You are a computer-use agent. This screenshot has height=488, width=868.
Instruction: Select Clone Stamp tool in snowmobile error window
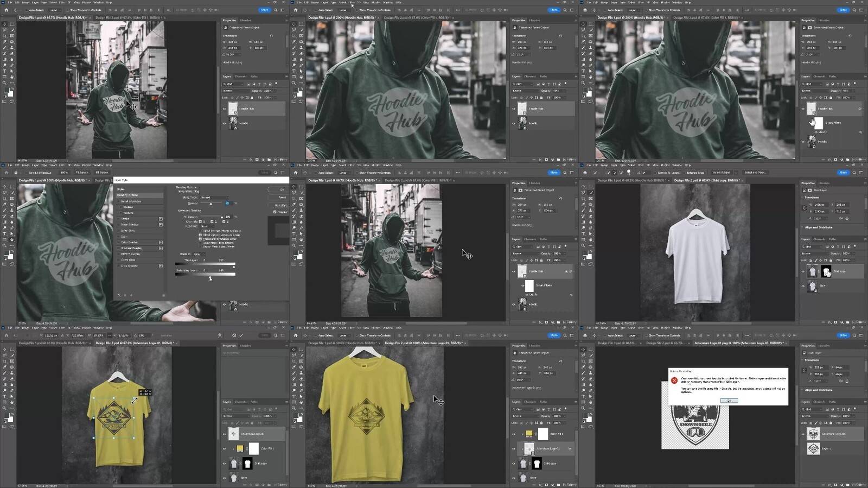pyautogui.click(x=590, y=373)
